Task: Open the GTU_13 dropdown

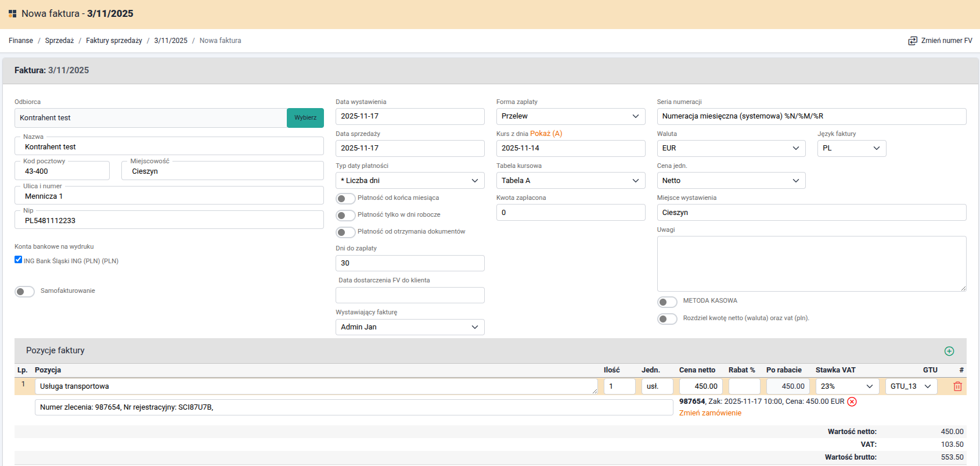Action: pos(910,386)
